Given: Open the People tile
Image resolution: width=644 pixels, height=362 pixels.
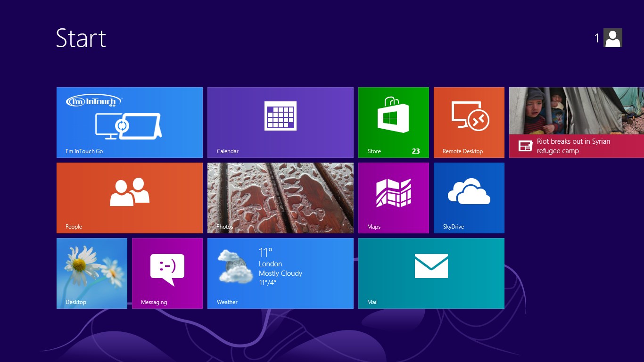Looking at the screenshot, I should [130, 198].
